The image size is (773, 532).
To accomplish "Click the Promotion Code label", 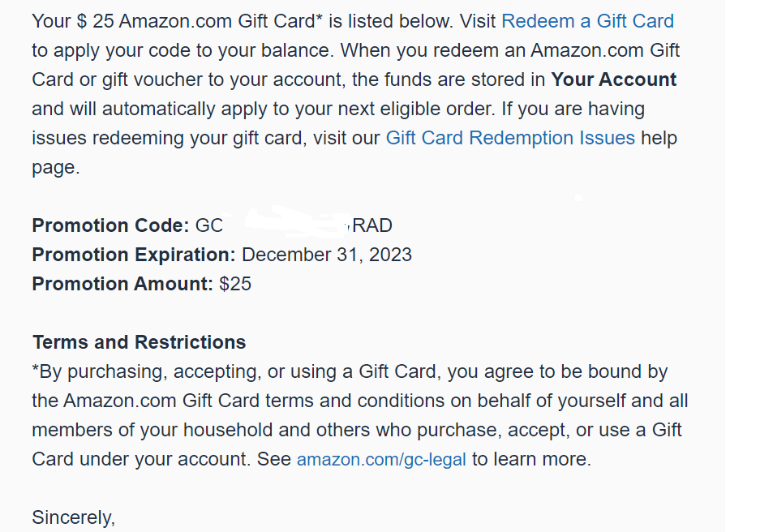I will tap(110, 225).
